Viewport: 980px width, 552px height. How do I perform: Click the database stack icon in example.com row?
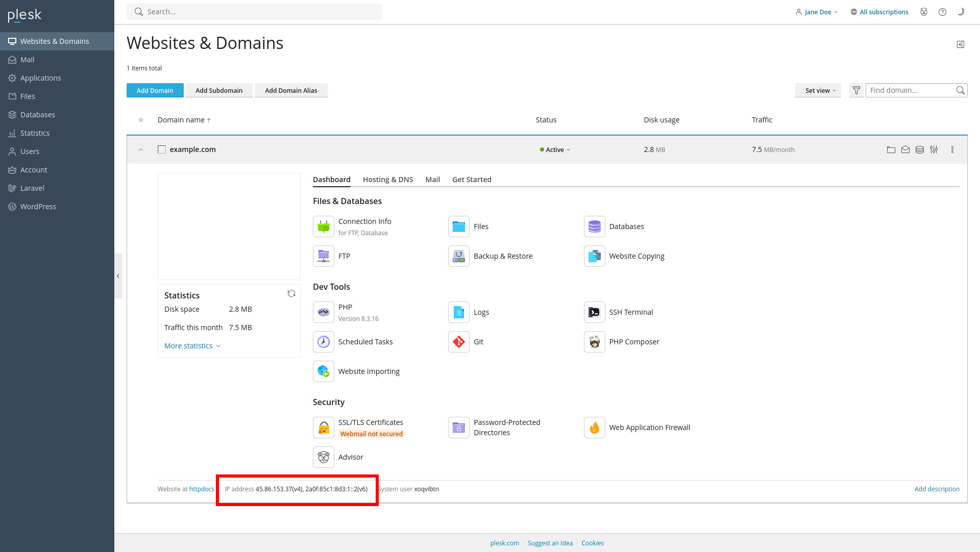point(920,149)
